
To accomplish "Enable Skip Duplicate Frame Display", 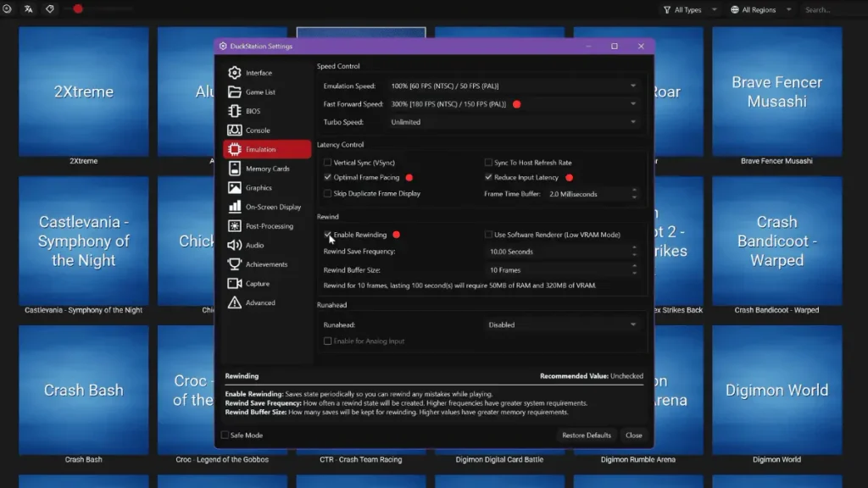I will point(328,194).
